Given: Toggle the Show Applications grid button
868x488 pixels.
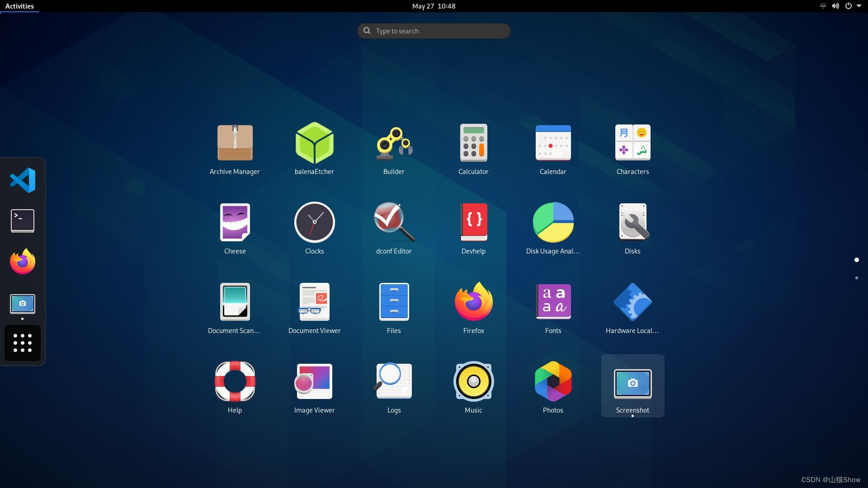Looking at the screenshot, I should (23, 343).
